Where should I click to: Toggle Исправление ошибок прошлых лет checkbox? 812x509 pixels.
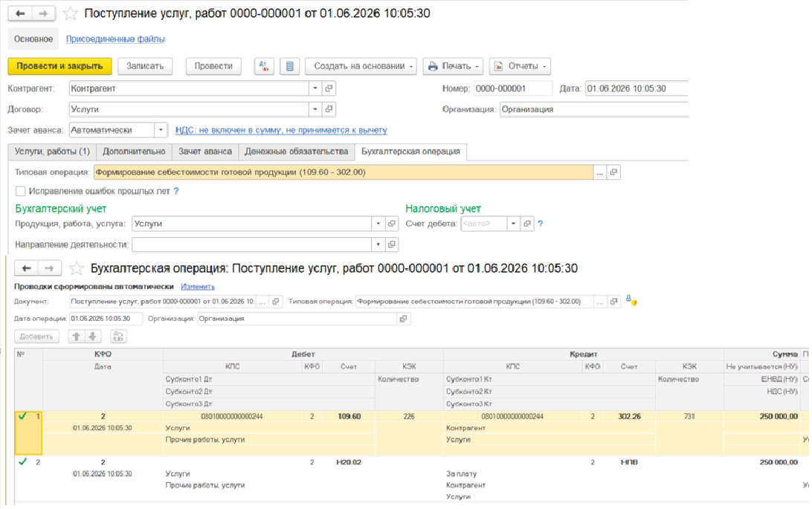(x=20, y=191)
